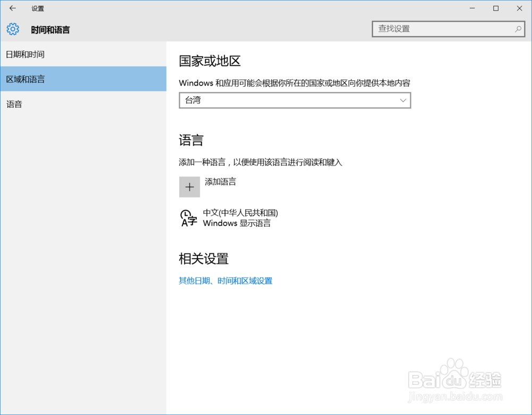Close the Settings window
Viewport: 532px width, 415px height.
point(519,8)
